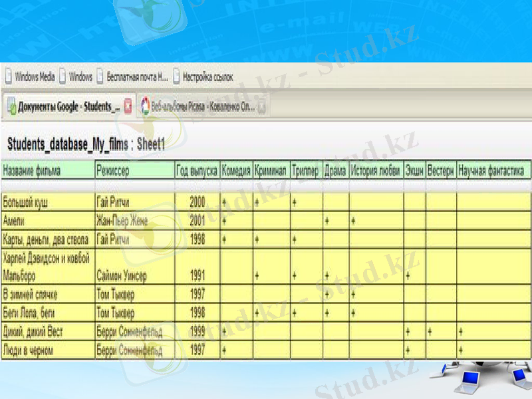Image resolution: width=532 pixels, height=399 pixels.
Task: Click the Год выпуска column header
Action: [x=197, y=171]
